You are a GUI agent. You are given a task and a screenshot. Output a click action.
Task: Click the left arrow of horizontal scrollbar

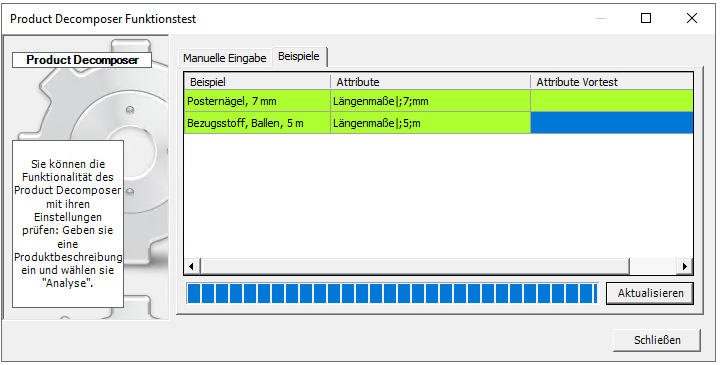[192, 266]
